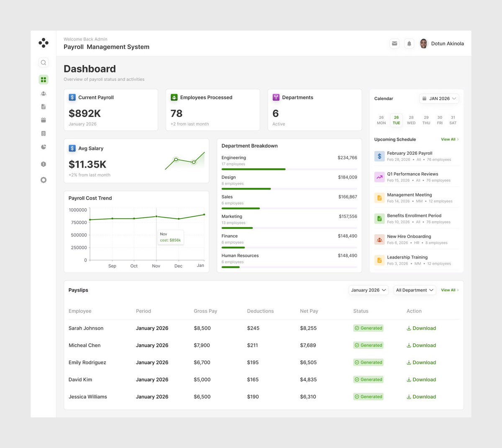The width and height of the screenshot is (502, 448).
Task: Click the Nov data point on cost trend
Action: (x=156, y=216)
